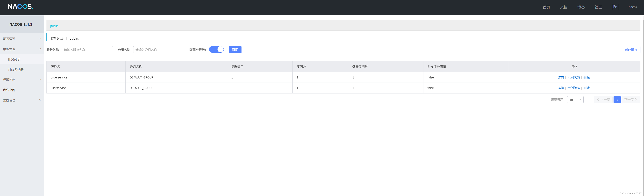
Task: Expand the 集群管理 menu
Action: pos(22,100)
